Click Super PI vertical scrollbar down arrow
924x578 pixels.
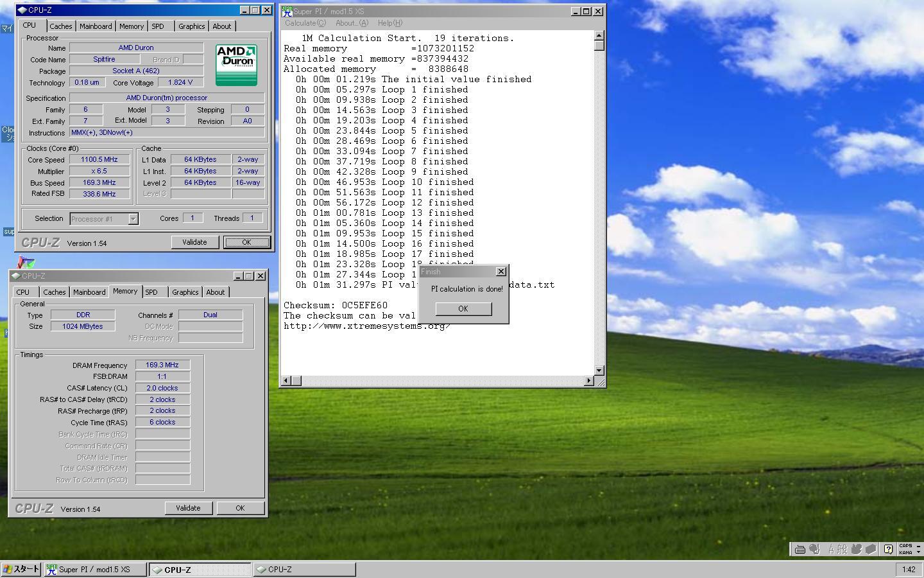[599, 370]
